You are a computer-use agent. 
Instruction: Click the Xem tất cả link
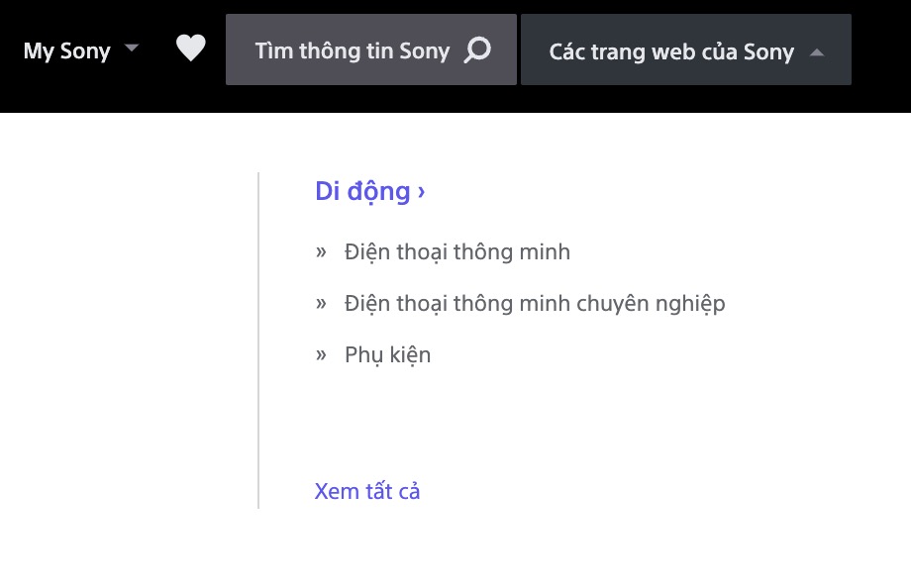pos(366,491)
